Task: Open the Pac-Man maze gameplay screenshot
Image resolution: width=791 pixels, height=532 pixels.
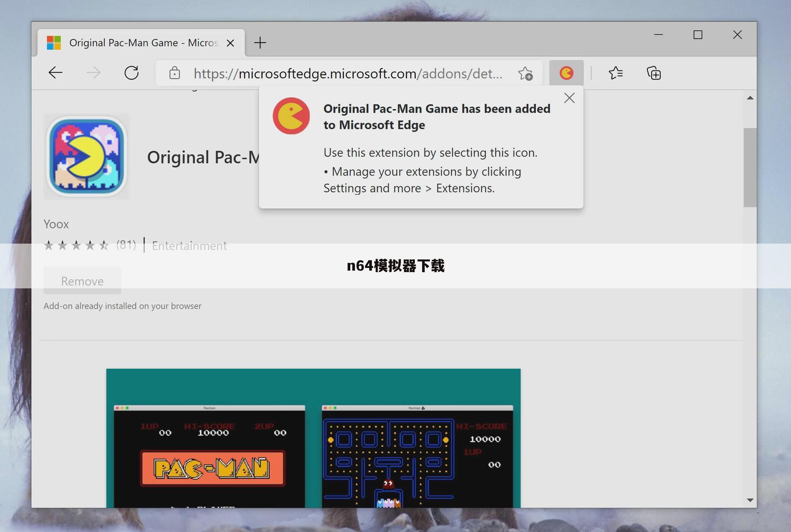Action: click(417, 456)
